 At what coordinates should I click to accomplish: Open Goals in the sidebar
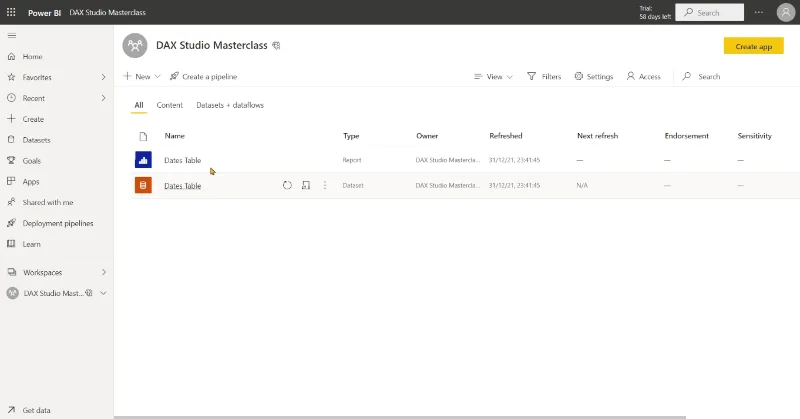[x=32, y=161]
